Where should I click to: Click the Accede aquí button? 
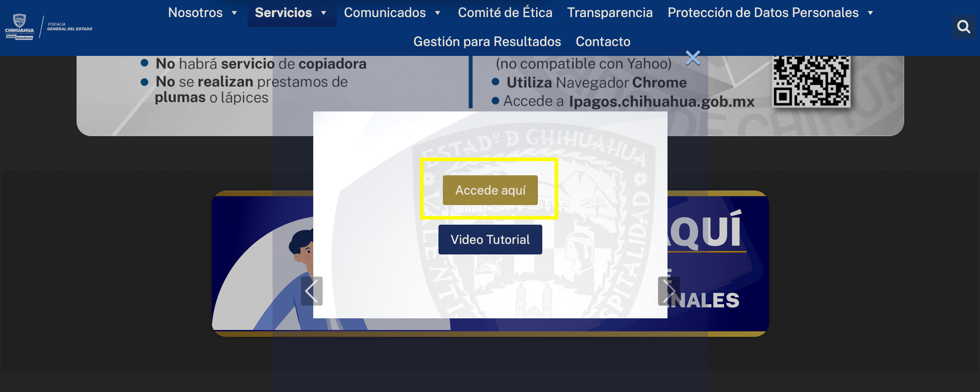click(x=490, y=189)
